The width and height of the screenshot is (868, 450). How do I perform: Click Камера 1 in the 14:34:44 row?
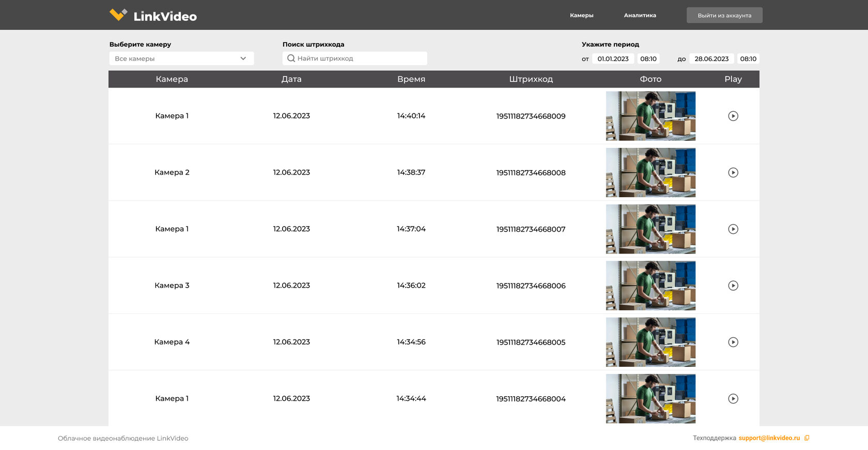(x=172, y=398)
